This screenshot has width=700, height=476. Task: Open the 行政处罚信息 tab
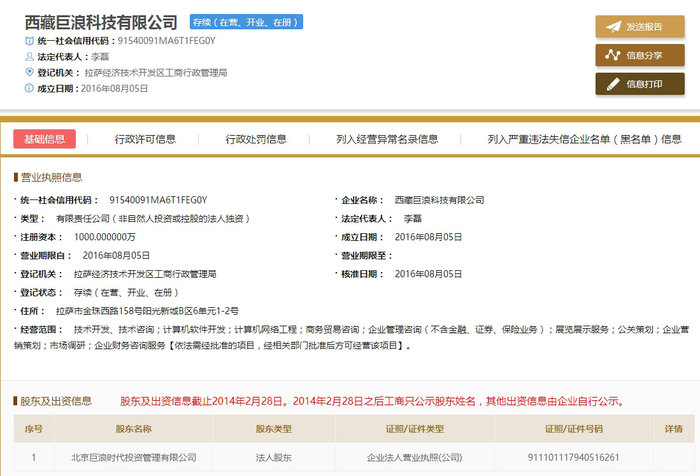tap(256, 139)
